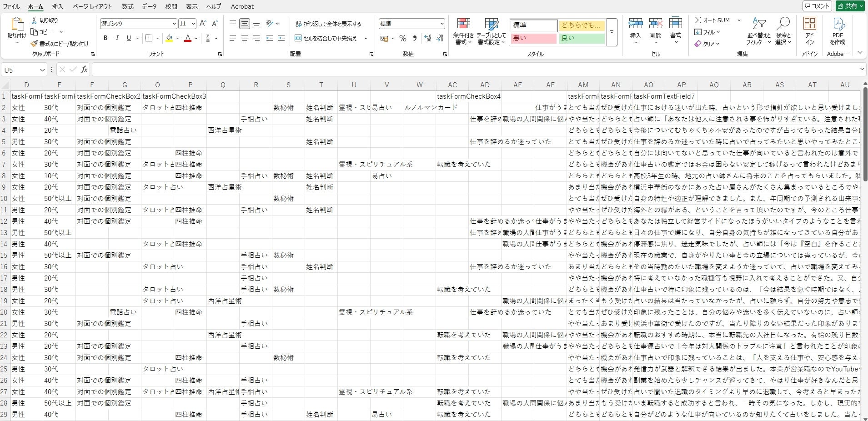Screen dimensions: 868x421
Task: Expand the Name Box dropdown arrow
Action: [42, 70]
